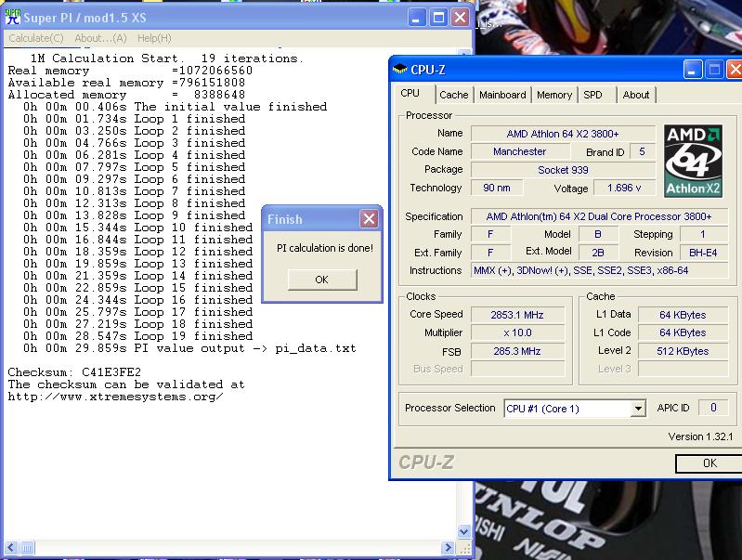
Task: Switch to the Mainboard tab
Action: pos(502,95)
